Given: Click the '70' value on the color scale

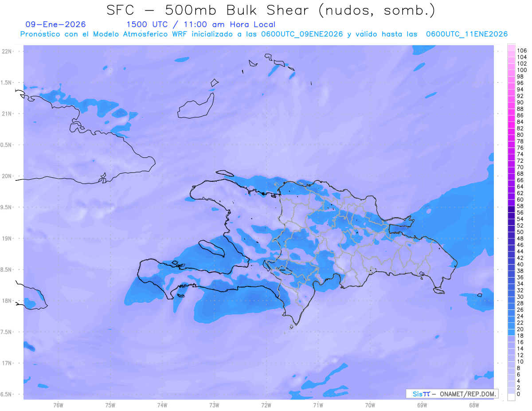Looking at the screenshot, I should tap(520, 167).
